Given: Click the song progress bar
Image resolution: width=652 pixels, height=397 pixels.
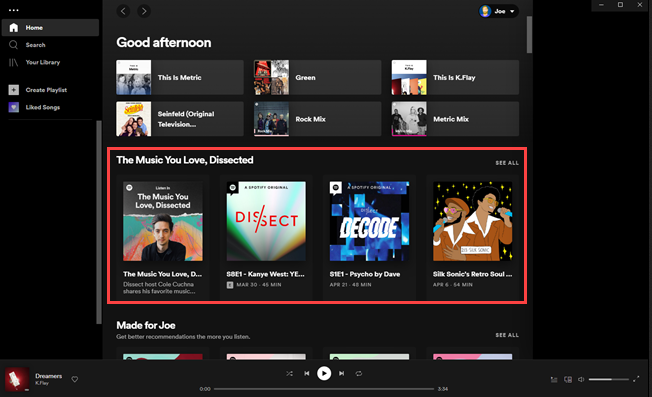Looking at the screenshot, I should (324, 389).
